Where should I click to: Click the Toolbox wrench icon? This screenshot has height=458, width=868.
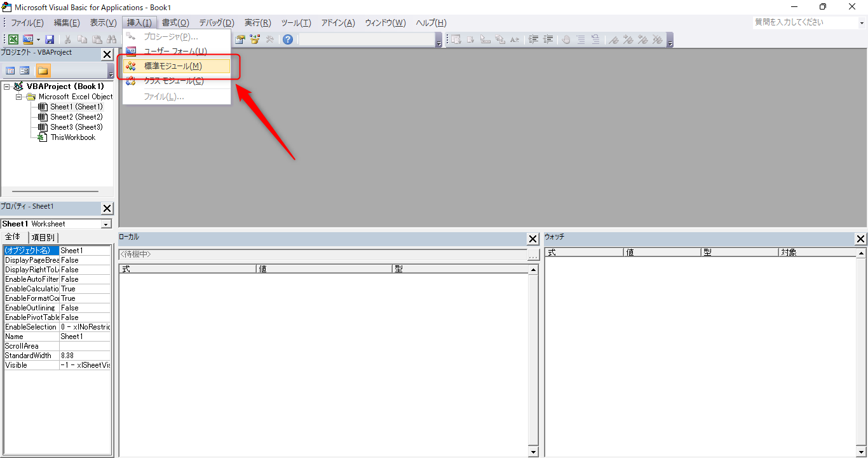pyautogui.click(x=270, y=39)
